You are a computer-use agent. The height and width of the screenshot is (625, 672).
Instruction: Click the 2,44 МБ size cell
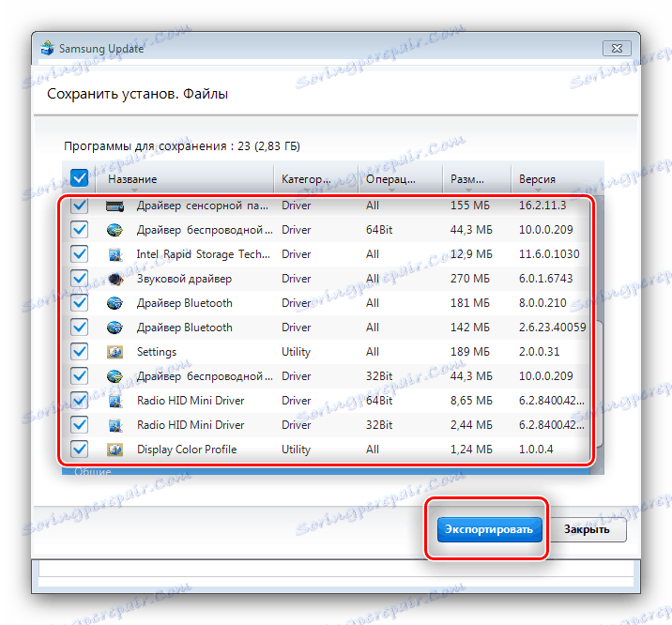[x=471, y=425]
